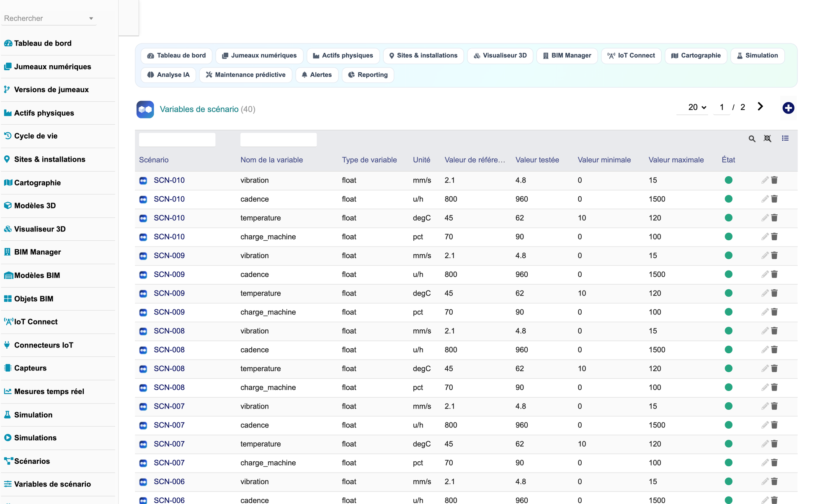Click the green status dot of SCN-010 vibration
The image size is (815, 504).
(x=728, y=180)
